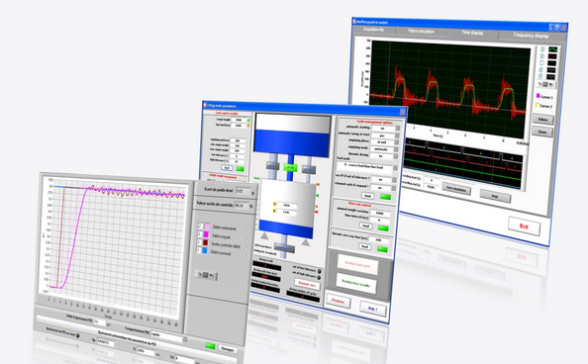Select the graph palette tool in PID window

[206, 275]
